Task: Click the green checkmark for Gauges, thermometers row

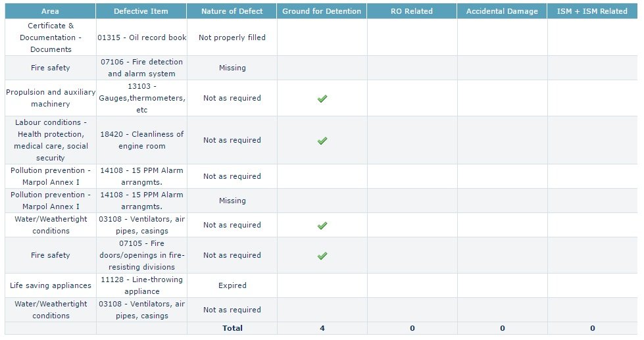Action: click(322, 99)
